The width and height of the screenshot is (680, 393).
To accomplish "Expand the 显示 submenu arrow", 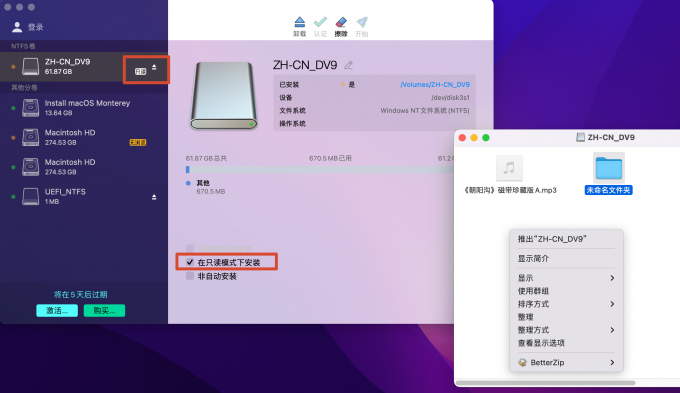I will (x=612, y=278).
